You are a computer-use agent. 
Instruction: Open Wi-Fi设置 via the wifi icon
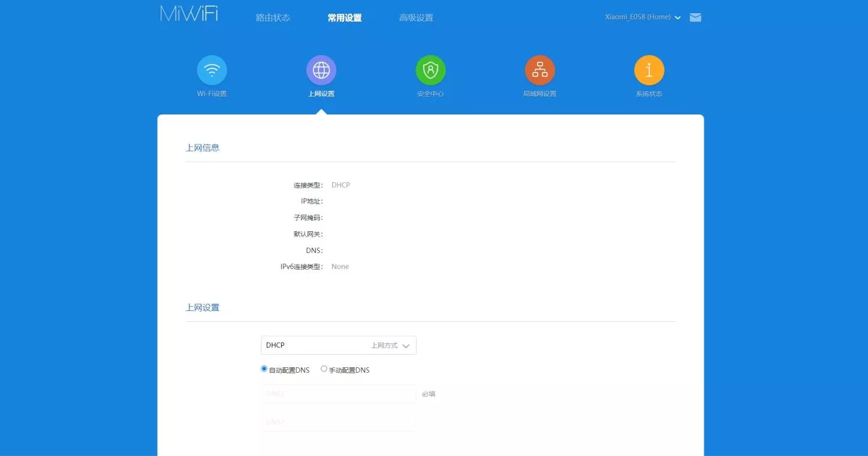pos(212,70)
